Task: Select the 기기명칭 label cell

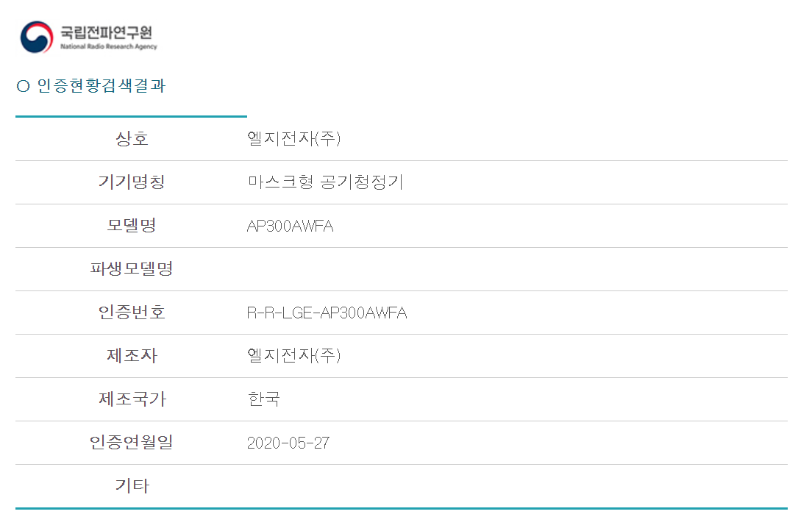Action: 132,182
